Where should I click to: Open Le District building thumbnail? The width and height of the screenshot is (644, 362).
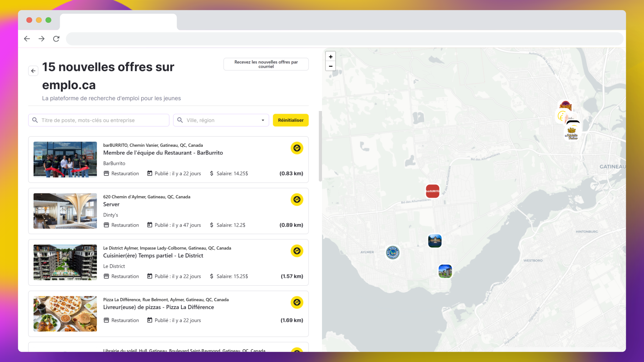pyautogui.click(x=65, y=262)
